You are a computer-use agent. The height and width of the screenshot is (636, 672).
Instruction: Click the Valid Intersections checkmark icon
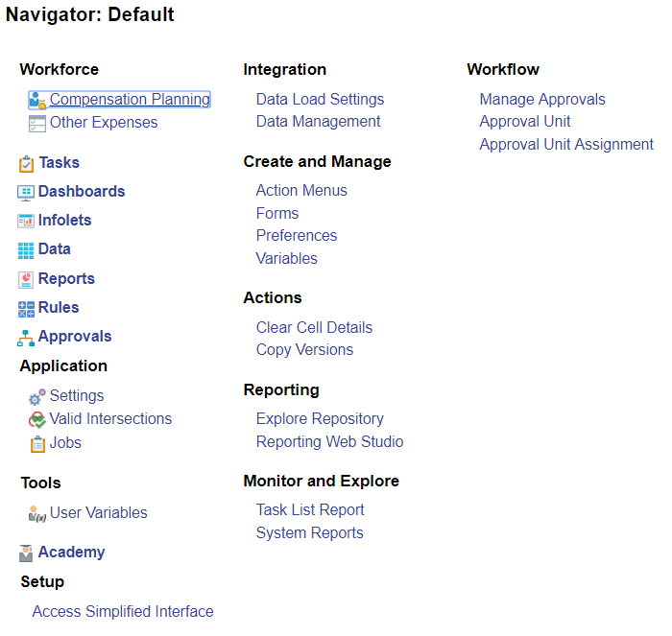tap(36, 420)
